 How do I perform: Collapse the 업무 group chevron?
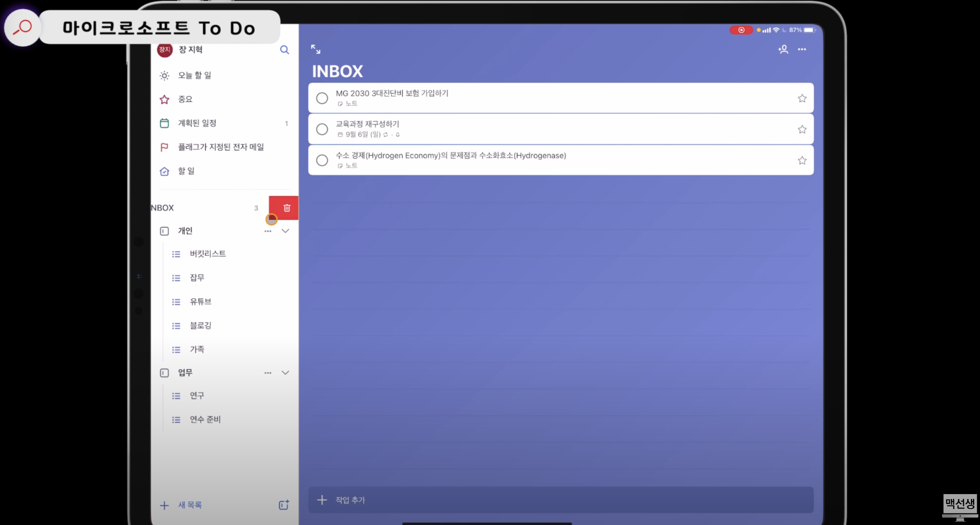[x=285, y=373]
